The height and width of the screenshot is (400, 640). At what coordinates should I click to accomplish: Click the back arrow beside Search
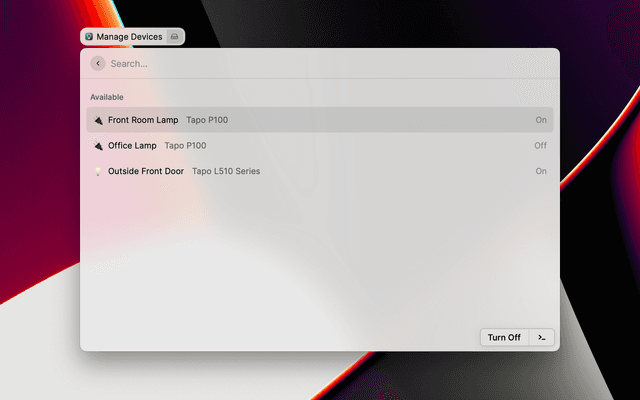click(98, 64)
